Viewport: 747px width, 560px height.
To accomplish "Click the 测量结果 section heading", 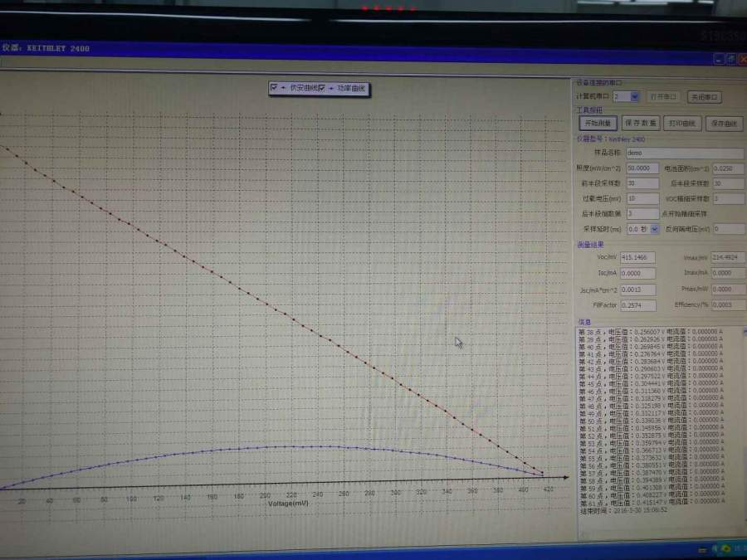I will [590, 245].
